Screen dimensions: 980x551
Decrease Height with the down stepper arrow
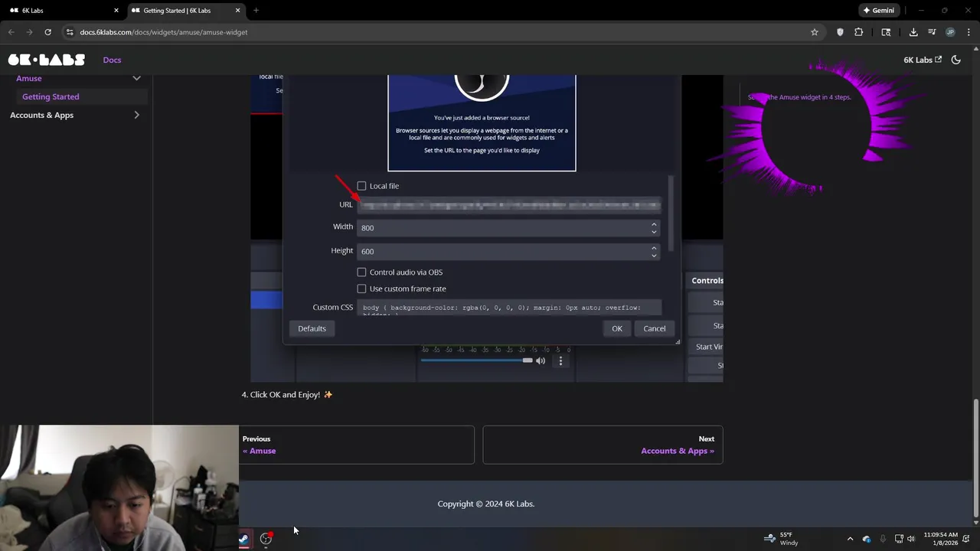coord(654,256)
